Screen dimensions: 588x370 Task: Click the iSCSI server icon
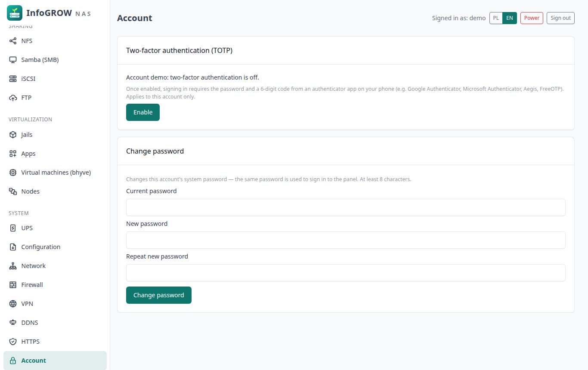tap(13, 79)
